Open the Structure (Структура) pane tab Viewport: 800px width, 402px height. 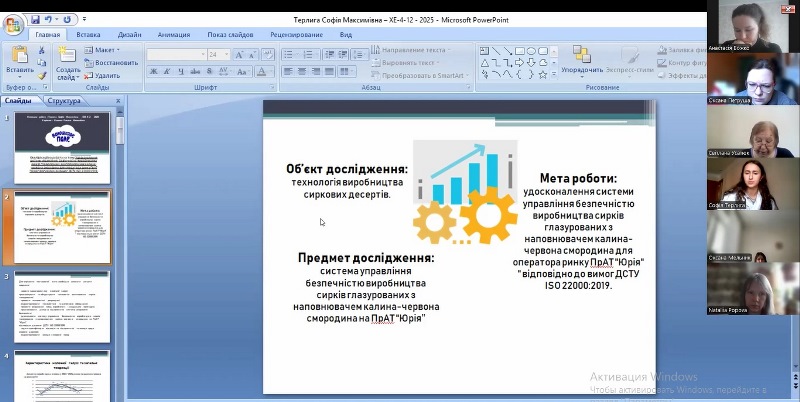[64, 101]
